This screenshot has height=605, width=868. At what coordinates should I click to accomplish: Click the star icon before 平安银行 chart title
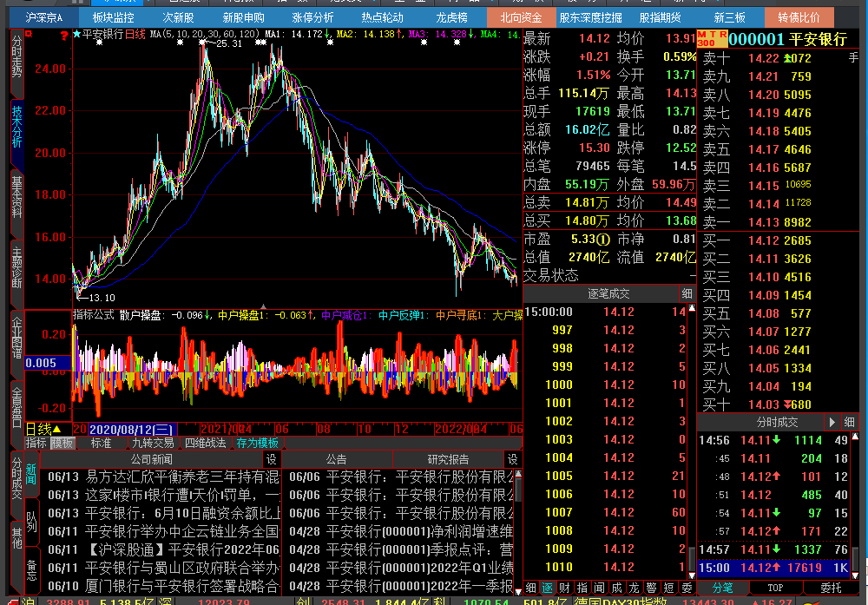(77, 35)
